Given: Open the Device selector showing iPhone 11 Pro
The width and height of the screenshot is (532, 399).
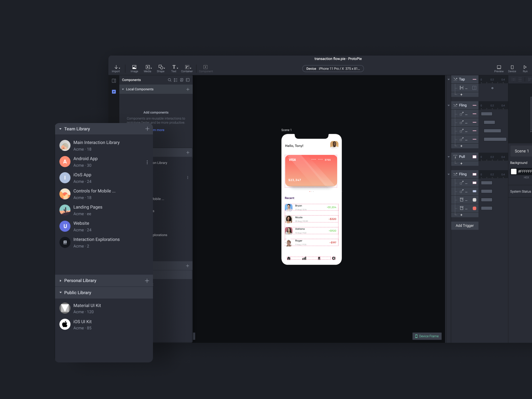Looking at the screenshot, I should (x=332, y=68).
